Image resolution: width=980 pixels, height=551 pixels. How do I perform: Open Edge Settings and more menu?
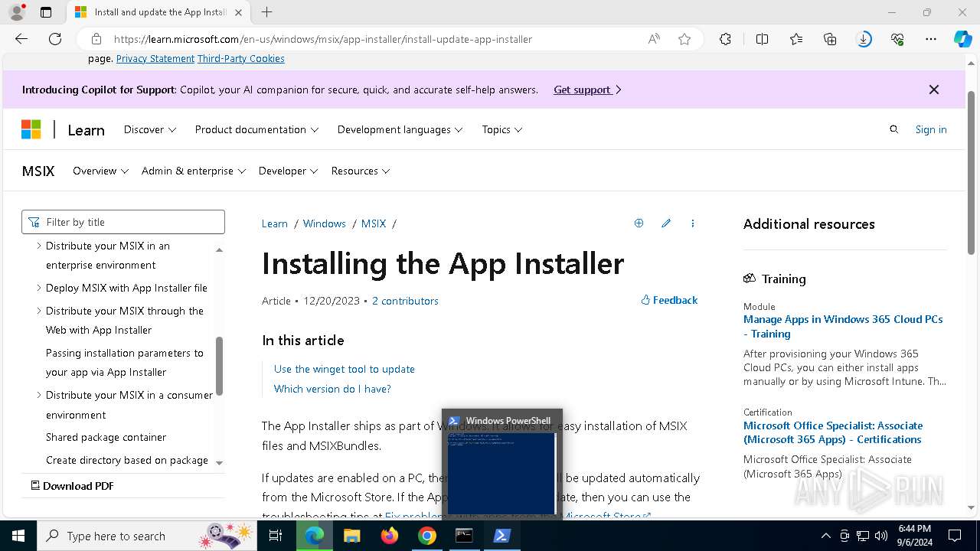(931, 39)
